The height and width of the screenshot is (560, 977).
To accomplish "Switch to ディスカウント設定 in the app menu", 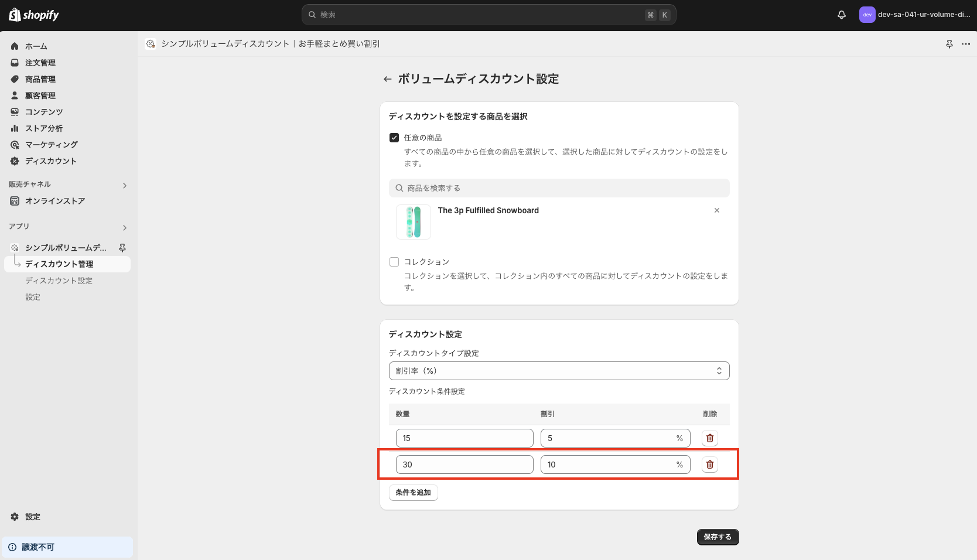I will point(58,281).
